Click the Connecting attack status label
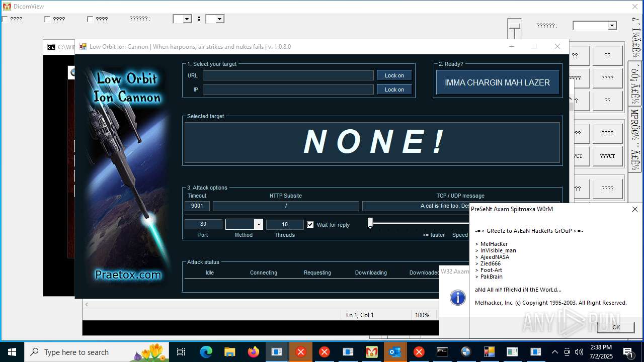This screenshot has width=644, height=362. [x=264, y=273]
